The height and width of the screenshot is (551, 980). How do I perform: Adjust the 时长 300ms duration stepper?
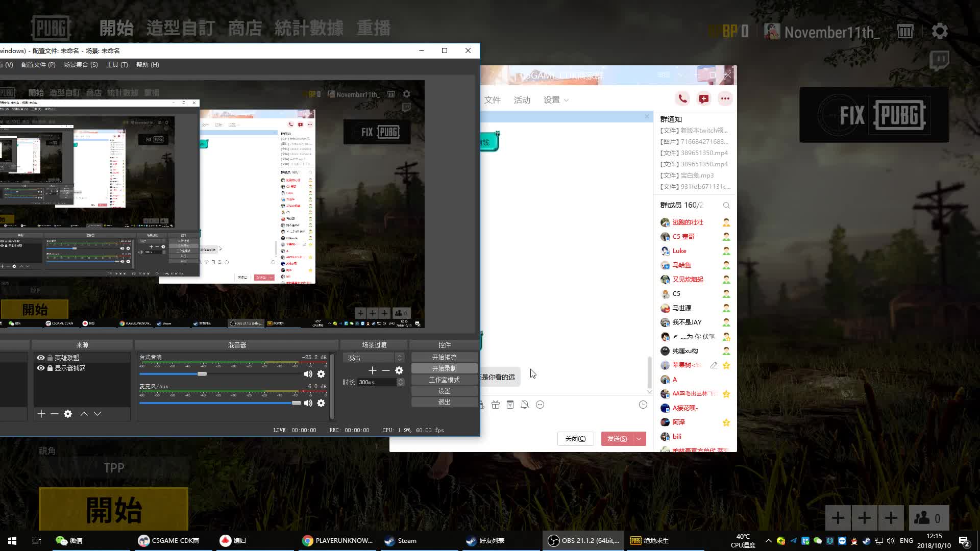(x=401, y=382)
